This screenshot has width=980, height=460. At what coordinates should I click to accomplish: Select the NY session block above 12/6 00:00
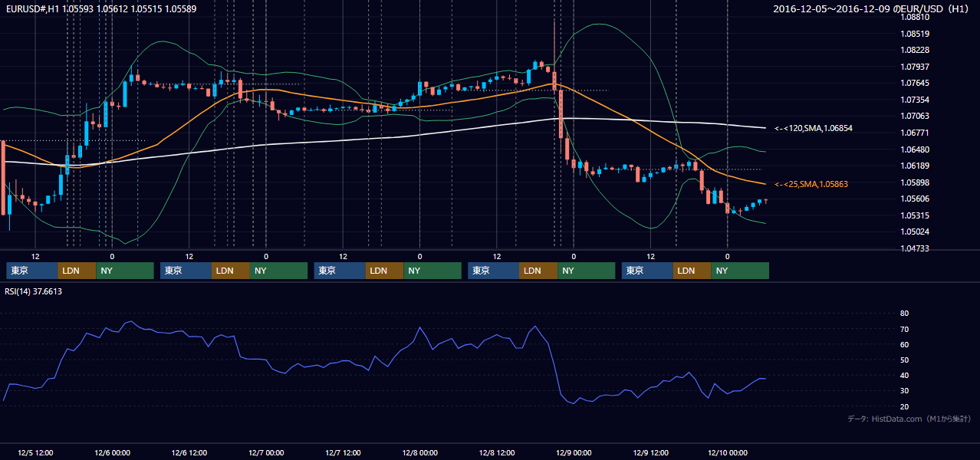(125, 271)
